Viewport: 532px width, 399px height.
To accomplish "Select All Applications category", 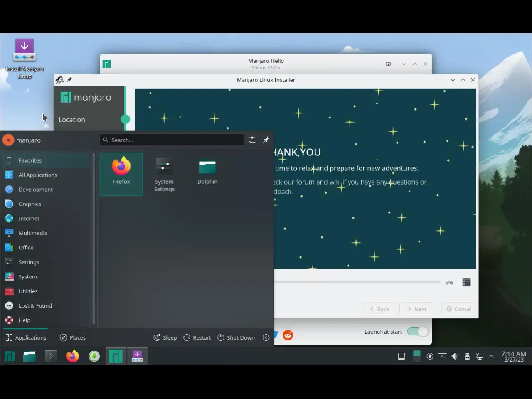I will pos(46,175).
